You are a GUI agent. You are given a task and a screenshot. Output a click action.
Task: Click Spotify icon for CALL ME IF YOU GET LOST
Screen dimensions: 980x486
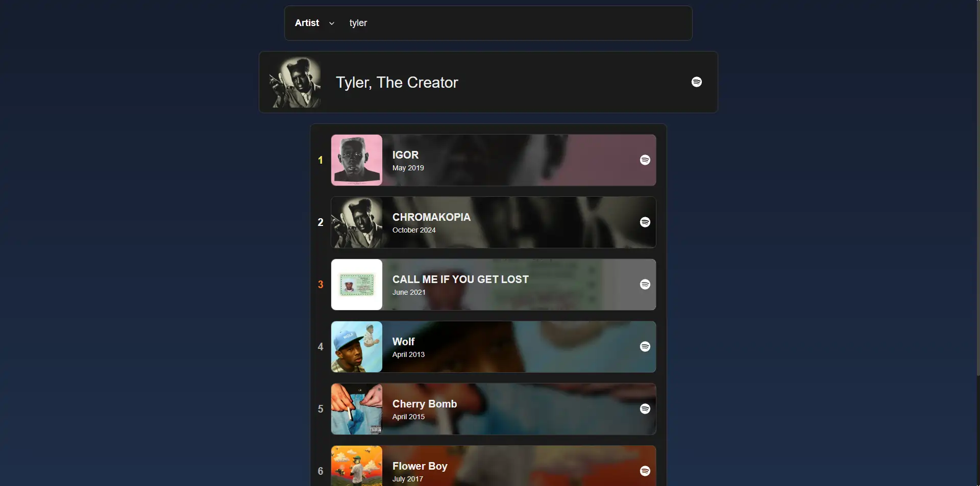click(645, 285)
